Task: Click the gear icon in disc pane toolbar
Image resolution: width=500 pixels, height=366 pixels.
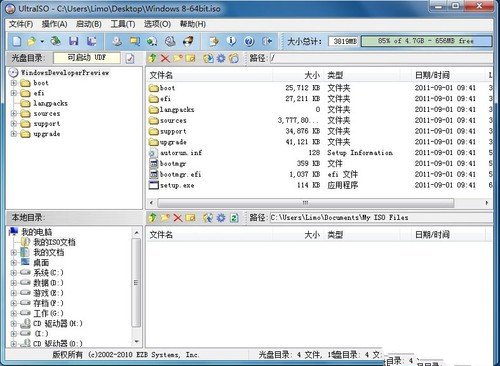Action: (221, 58)
